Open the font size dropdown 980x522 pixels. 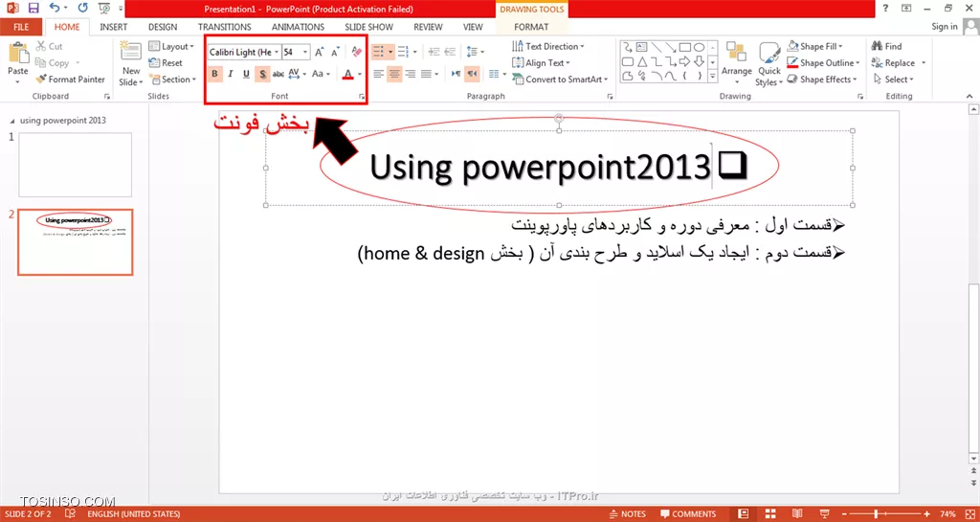point(305,53)
